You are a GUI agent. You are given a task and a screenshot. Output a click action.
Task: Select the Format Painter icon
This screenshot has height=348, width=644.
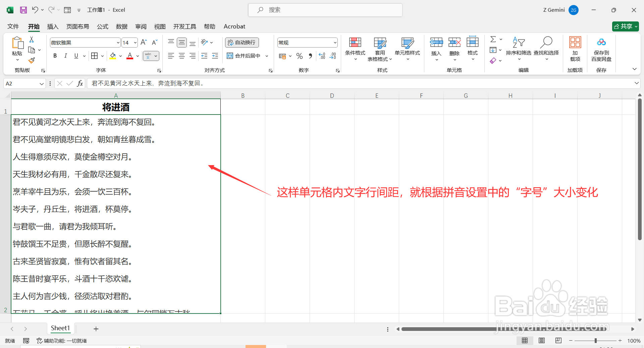[x=32, y=60]
